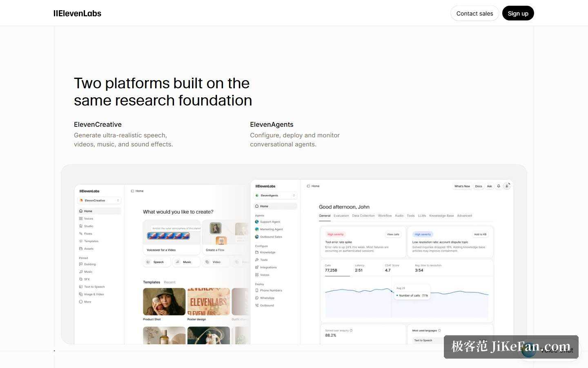The height and width of the screenshot is (368, 588).
Task: Click the WhatsApp icon under Deploy
Action: (x=257, y=298)
